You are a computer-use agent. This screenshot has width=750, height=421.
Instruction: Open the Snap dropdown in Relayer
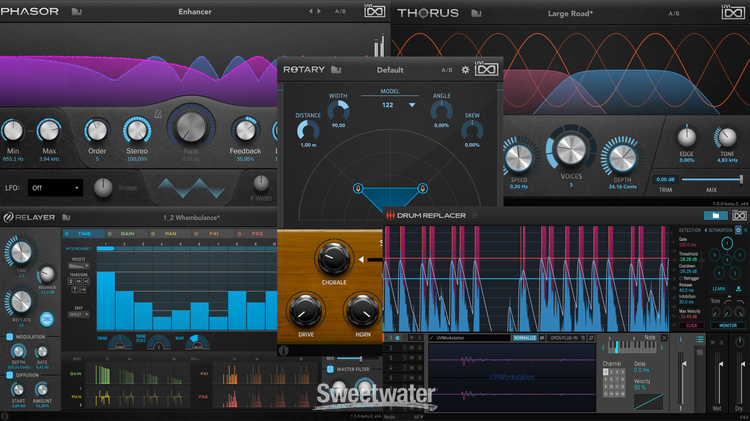76,313
